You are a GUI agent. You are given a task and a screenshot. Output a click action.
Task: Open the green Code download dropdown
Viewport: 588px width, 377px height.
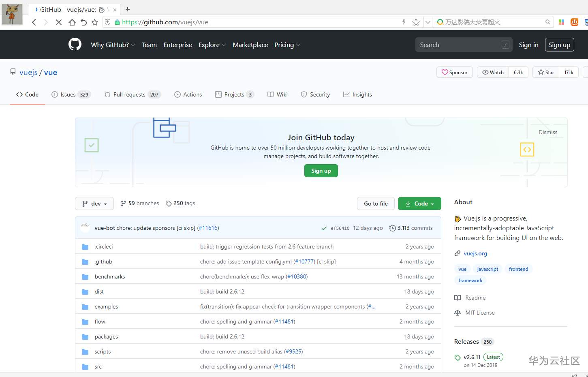coord(419,203)
